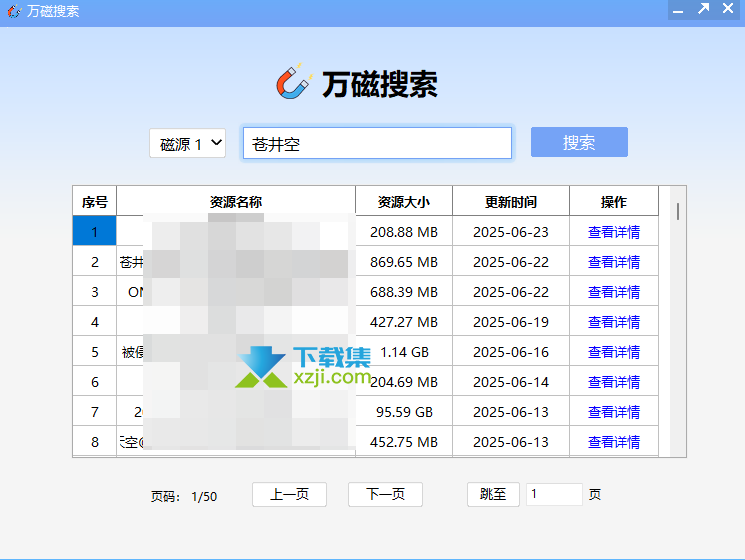This screenshot has height=560, width=745.
Task: Select row number 1 cell
Action: pyautogui.click(x=95, y=231)
